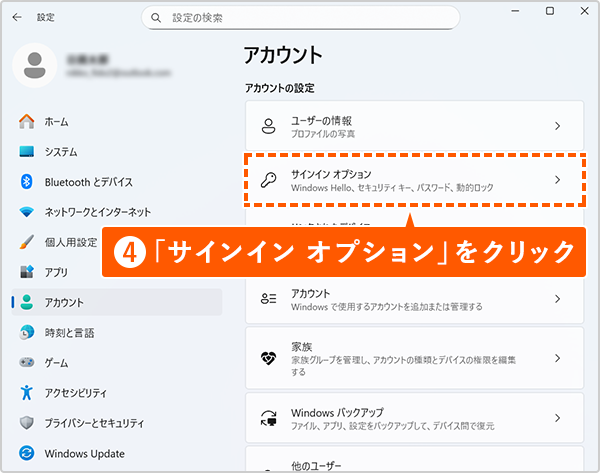The height and width of the screenshot is (473, 600).
Task: Open the 家族 settings chevron
Action: [x=557, y=358]
